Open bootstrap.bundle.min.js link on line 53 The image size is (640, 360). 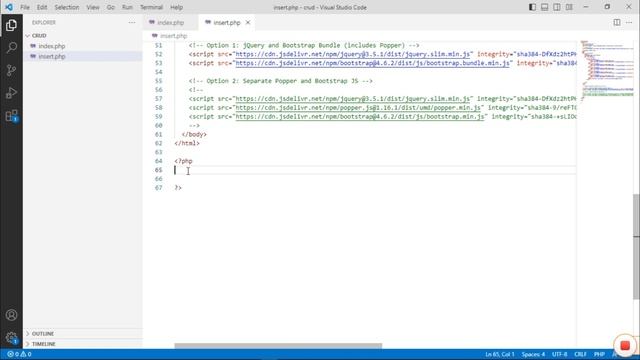[x=373, y=63]
